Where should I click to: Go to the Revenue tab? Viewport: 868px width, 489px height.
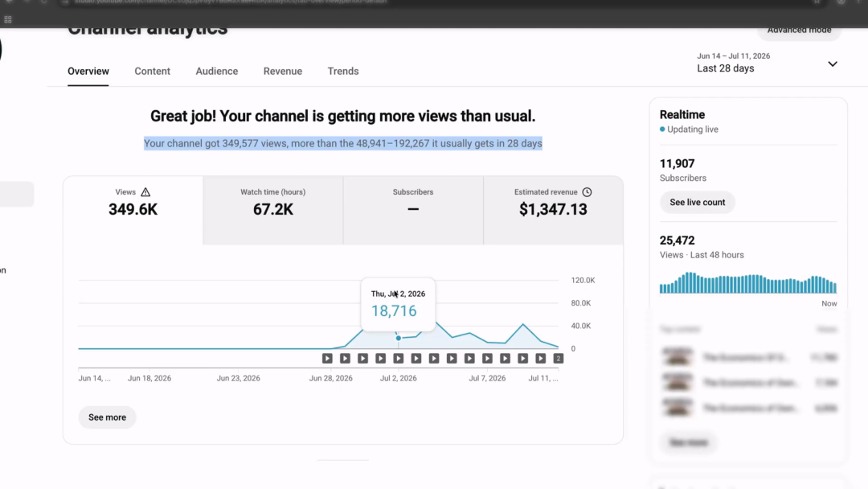[282, 72]
